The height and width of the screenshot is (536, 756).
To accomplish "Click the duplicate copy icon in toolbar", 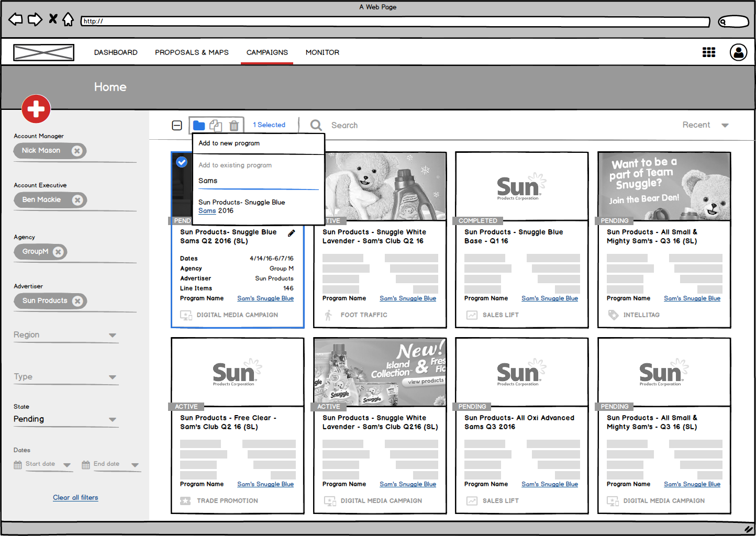I will tap(216, 126).
